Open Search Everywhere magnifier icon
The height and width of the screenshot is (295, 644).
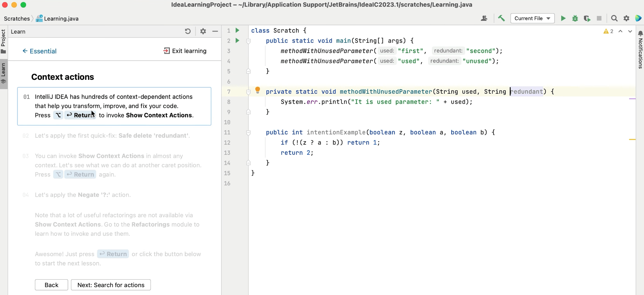tap(614, 18)
